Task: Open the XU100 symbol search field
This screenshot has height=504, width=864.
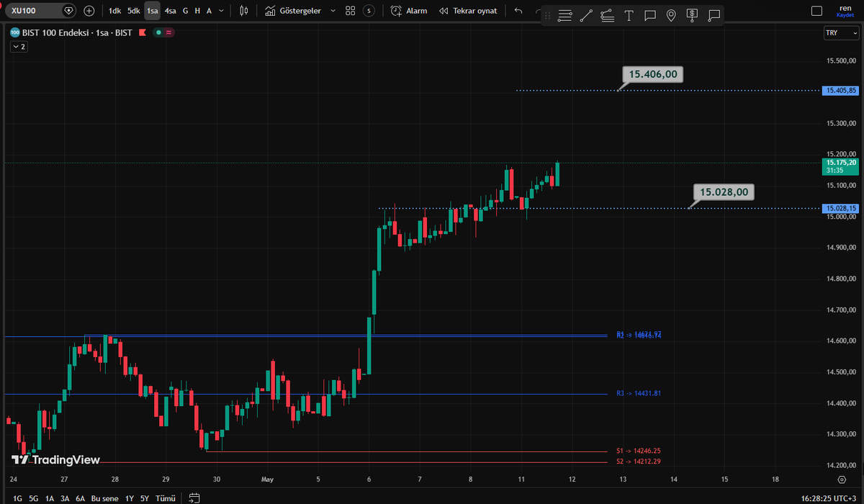Action: pos(40,11)
